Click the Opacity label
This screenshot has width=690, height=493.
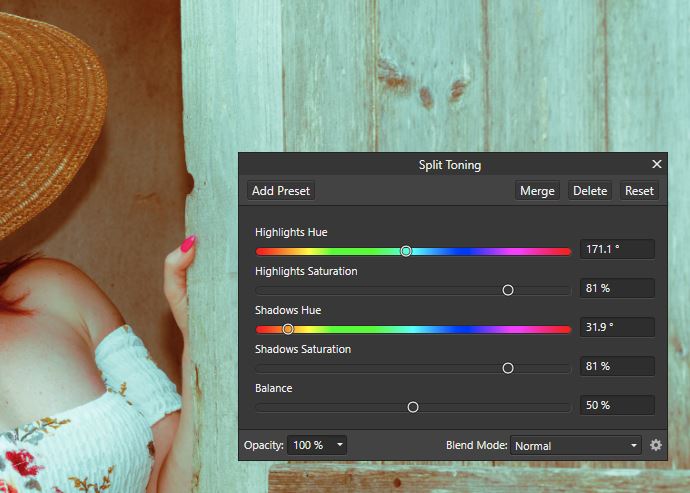[x=264, y=445]
